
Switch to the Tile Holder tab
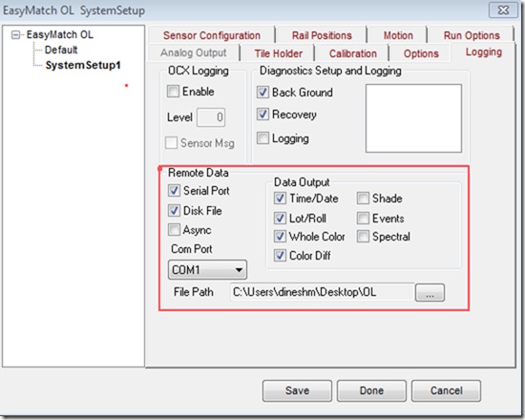coord(278,53)
